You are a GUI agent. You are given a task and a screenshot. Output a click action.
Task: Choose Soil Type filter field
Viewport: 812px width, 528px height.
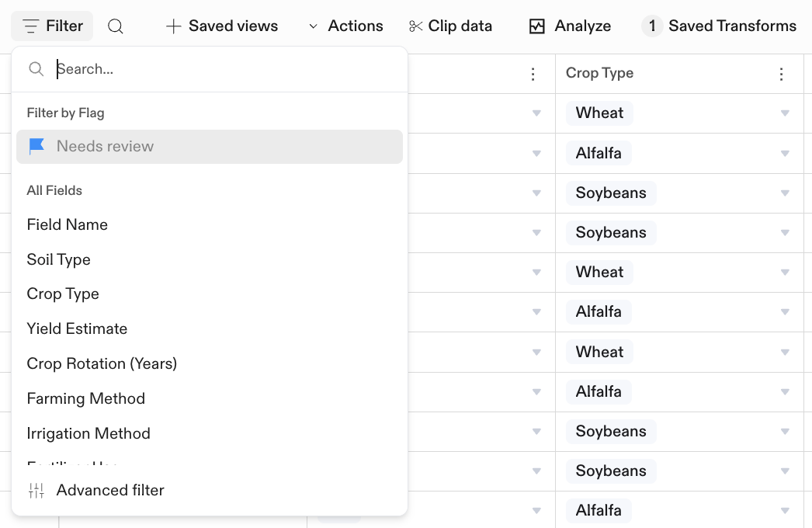click(59, 259)
